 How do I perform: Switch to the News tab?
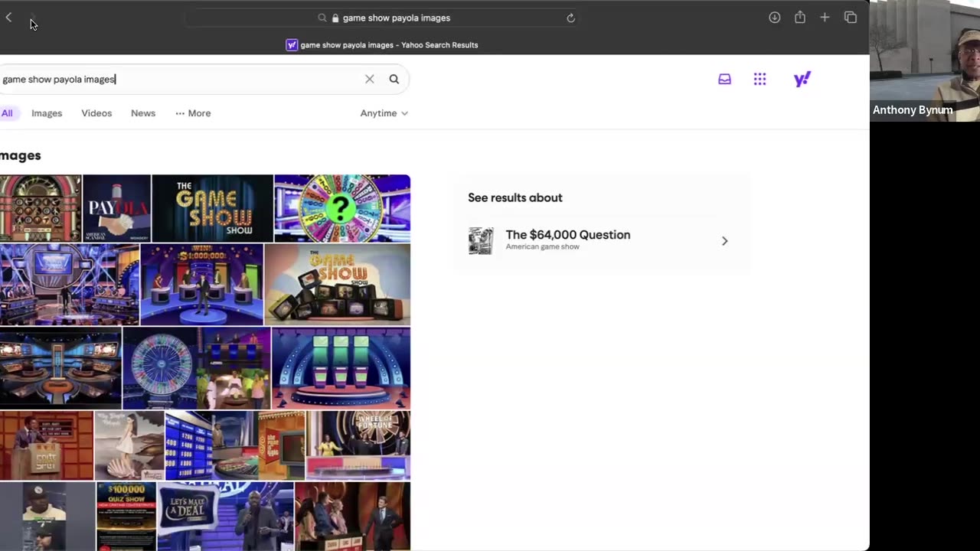[143, 113]
